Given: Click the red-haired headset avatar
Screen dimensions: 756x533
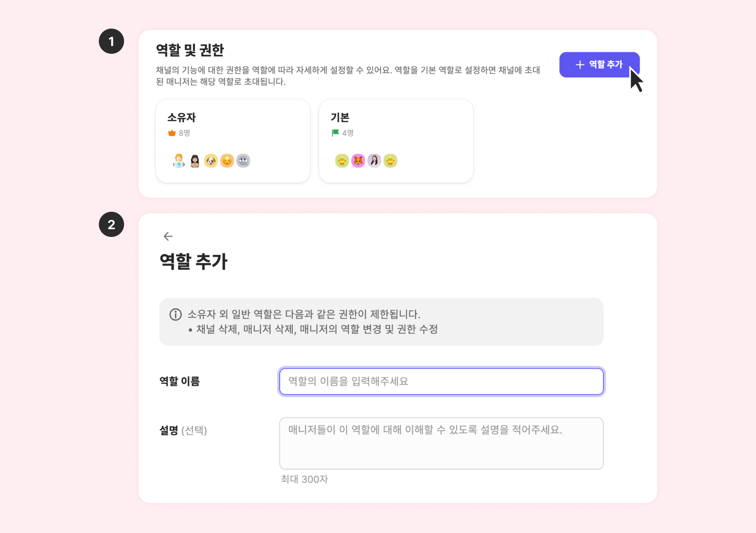Looking at the screenshot, I should point(179,161).
